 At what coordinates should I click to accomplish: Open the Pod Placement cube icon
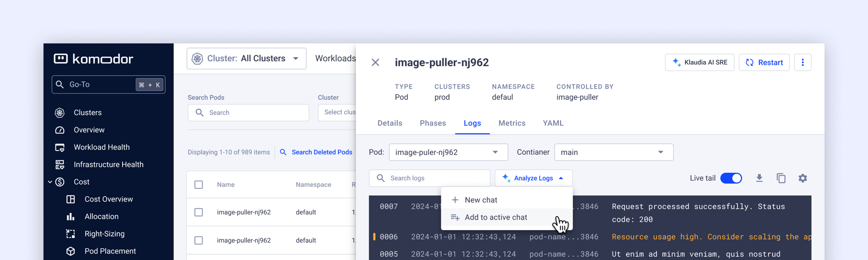tap(70, 251)
